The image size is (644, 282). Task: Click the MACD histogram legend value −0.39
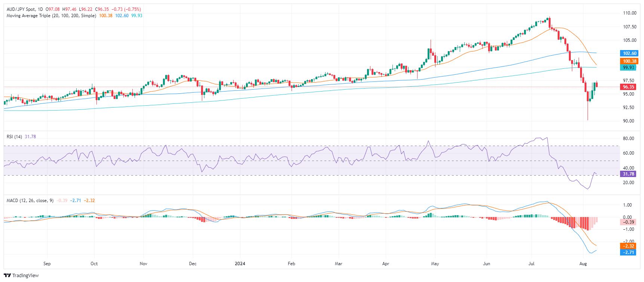[x=62, y=201]
